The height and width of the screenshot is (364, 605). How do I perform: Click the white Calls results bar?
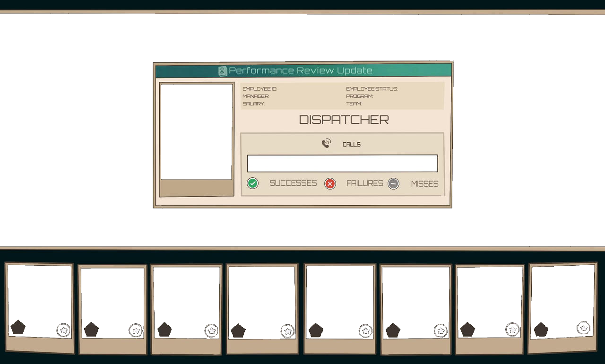click(343, 164)
